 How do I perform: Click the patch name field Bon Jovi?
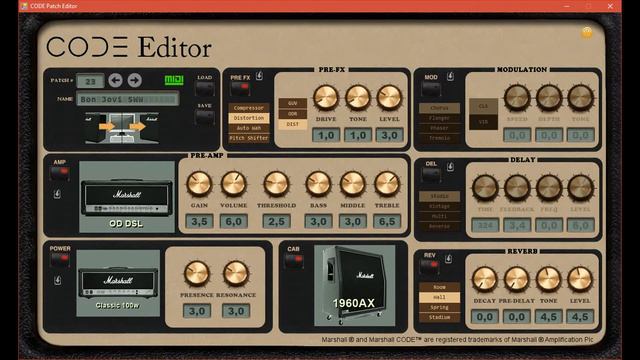pyautogui.click(x=128, y=99)
